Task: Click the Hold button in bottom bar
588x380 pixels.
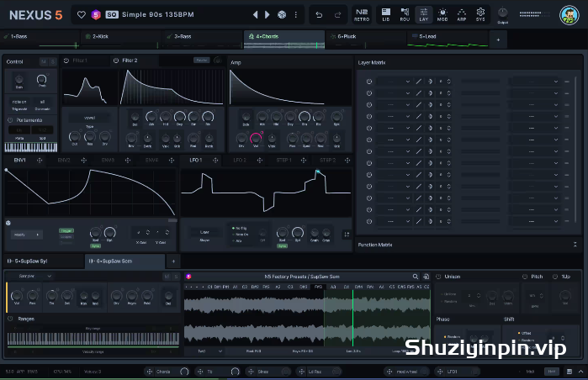Action: coord(552,372)
